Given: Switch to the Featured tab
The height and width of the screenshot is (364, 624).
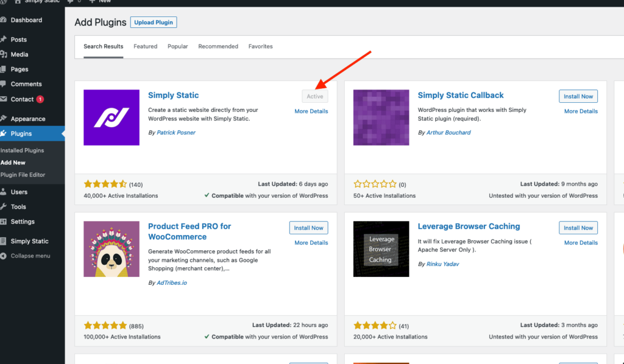Looking at the screenshot, I should (x=145, y=46).
